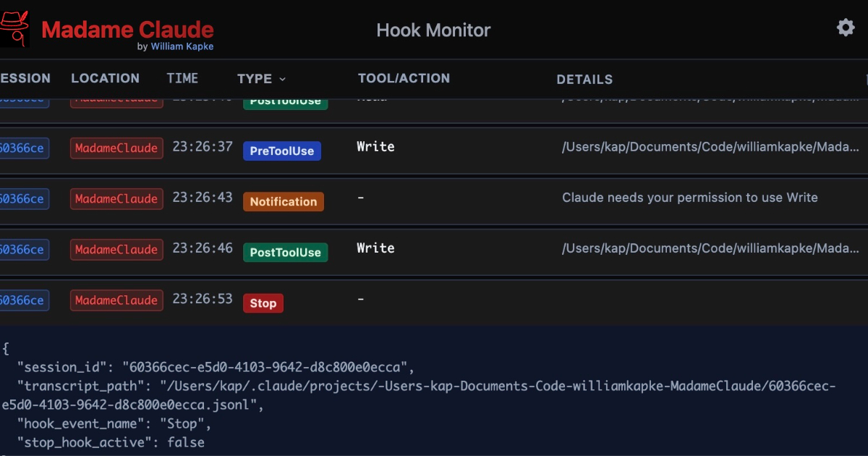868x456 pixels.
Task: Select the PreToolUse type badge
Action: point(282,151)
